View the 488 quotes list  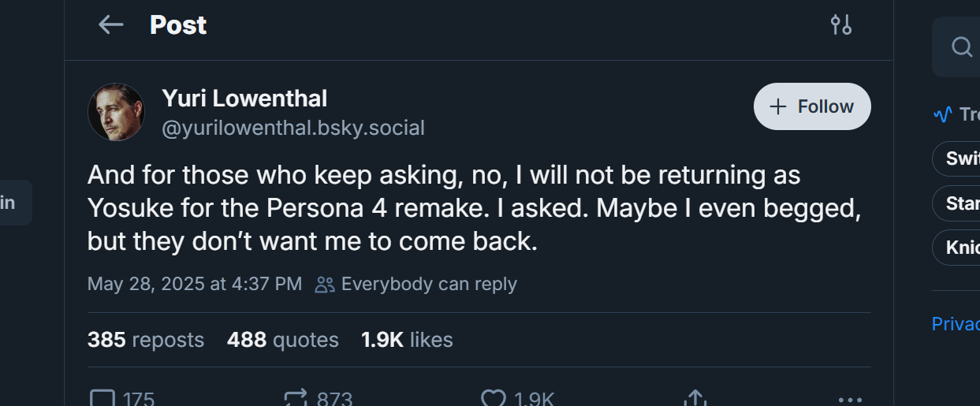(282, 340)
